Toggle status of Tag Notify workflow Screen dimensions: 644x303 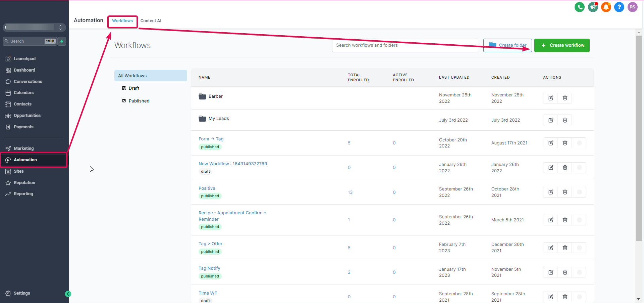[x=579, y=272]
